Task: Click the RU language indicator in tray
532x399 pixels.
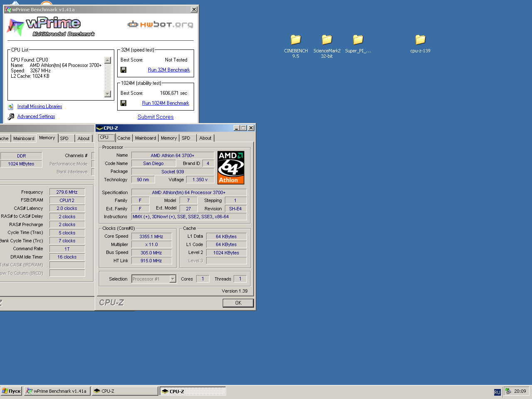Action: click(x=497, y=392)
